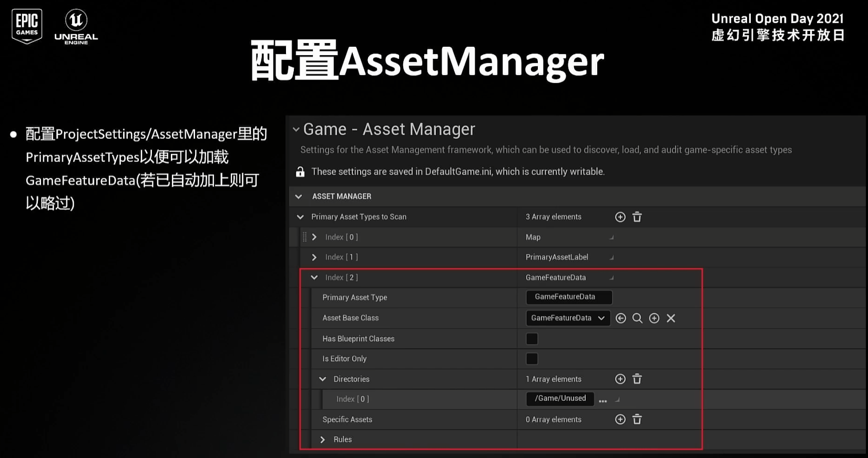The width and height of the screenshot is (868, 458).
Task: Add a new Directories array element
Action: tap(620, 379)
